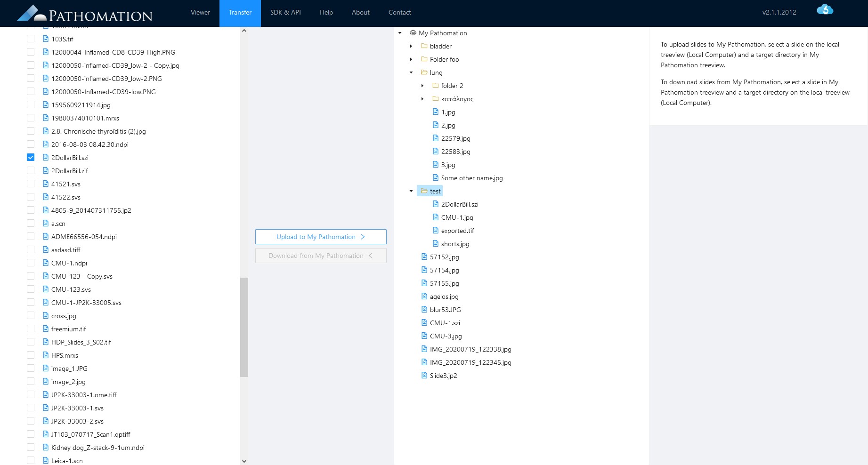The height and width of the screenshot is (465, 868).
Task: Tick the checkbox for freemium.tif
Action: coord(31,329)
